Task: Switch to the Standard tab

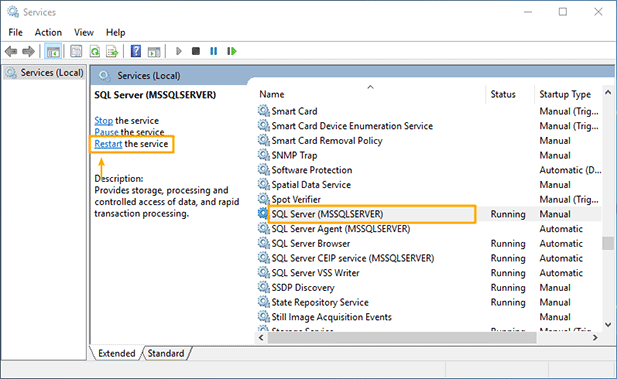Action: pos(166,353)
